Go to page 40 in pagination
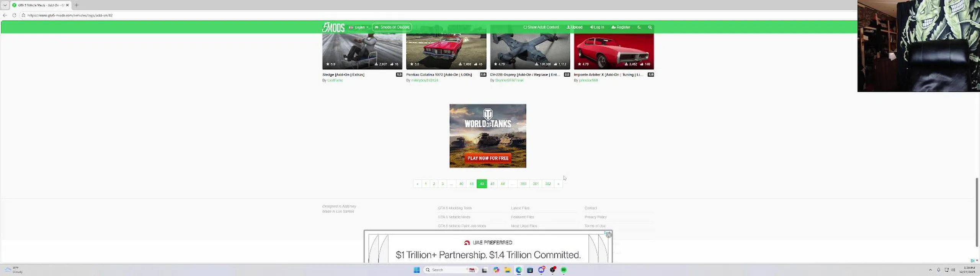The height and width of the screenshot is (276, 980). [461, 184]
